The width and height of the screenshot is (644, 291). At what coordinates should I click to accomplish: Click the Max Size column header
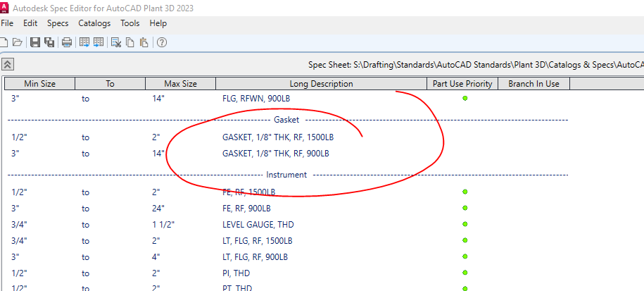pos(181,84)
